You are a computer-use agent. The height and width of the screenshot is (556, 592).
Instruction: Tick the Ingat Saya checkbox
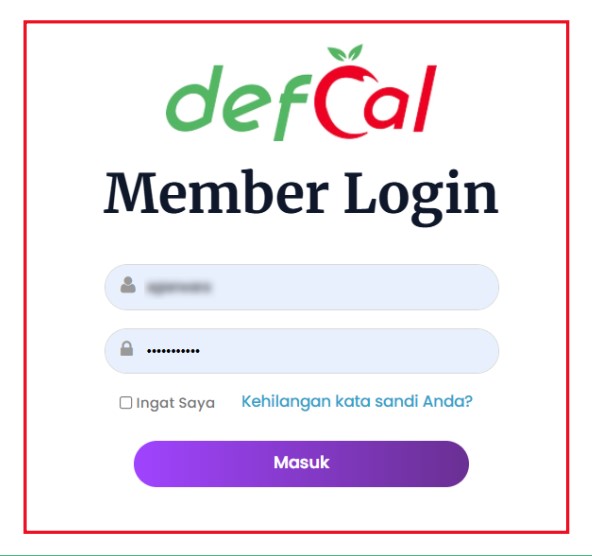pos(126,403)
